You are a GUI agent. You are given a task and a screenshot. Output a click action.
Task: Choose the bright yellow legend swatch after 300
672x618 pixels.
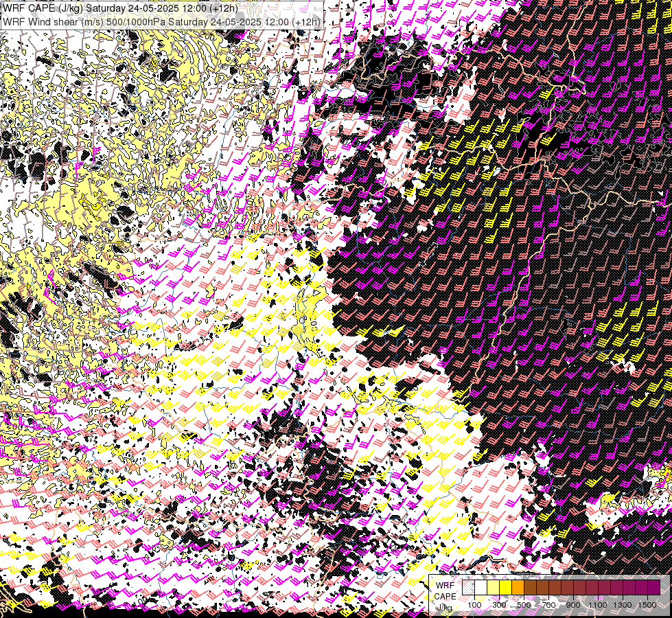click(506, 587)
